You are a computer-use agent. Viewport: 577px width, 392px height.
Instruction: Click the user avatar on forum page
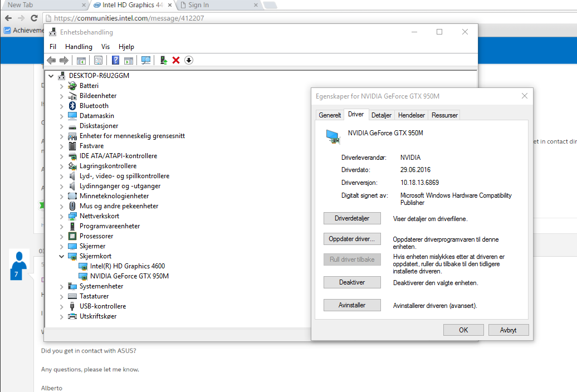pyautogui.click(x=18, y=264)
